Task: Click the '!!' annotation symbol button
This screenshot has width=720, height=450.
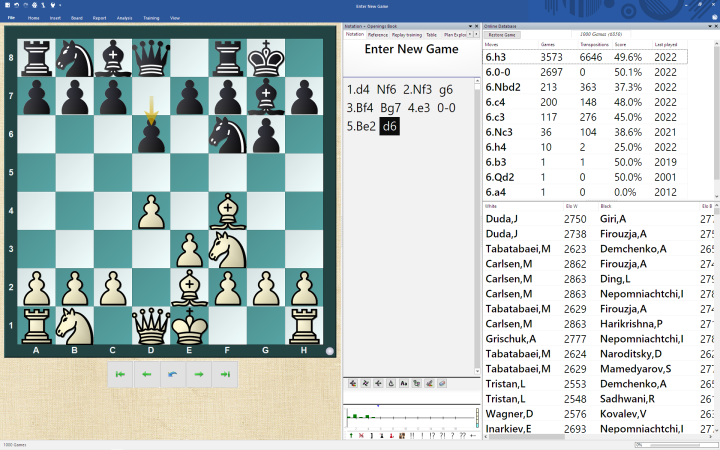Action: [412, 435]
